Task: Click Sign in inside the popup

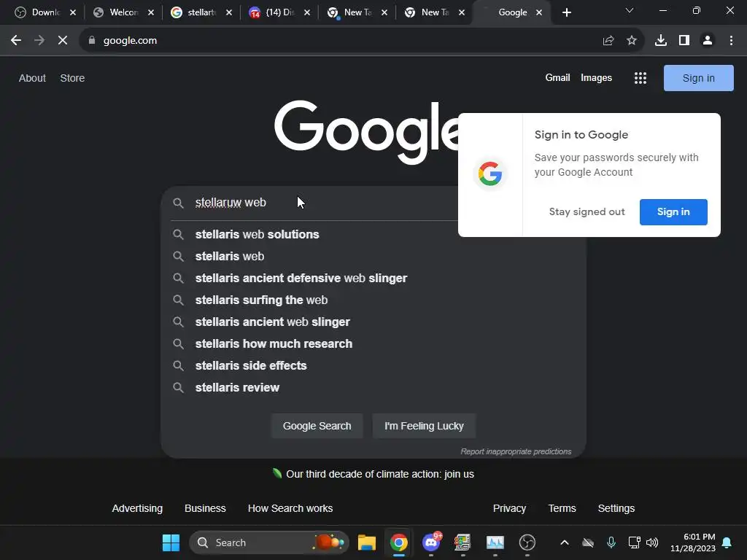Action: (673, 212)
